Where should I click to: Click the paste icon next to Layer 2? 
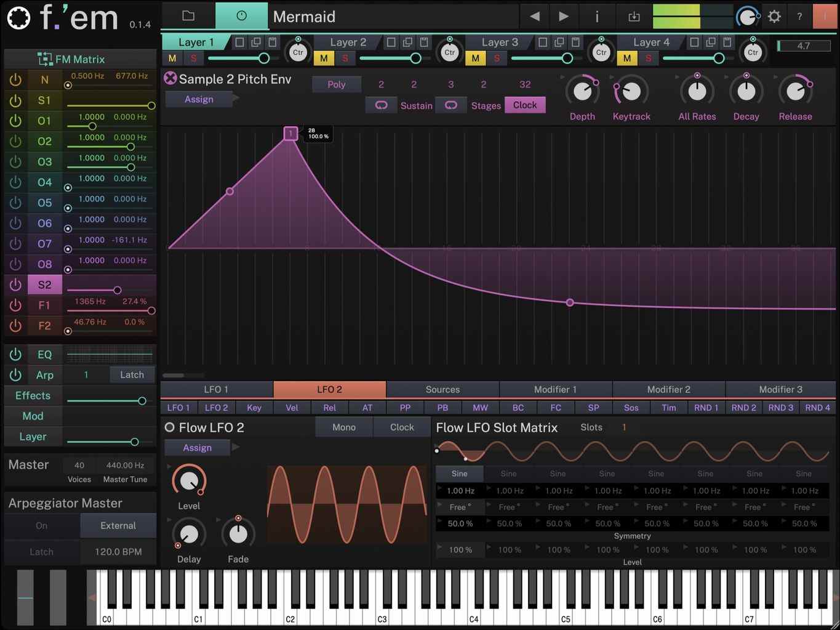coord(423,42)
